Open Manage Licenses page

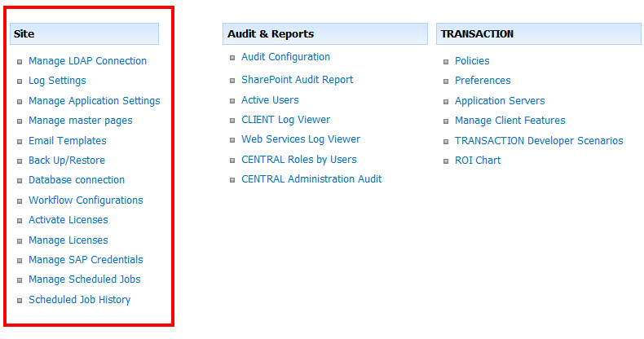68,240
